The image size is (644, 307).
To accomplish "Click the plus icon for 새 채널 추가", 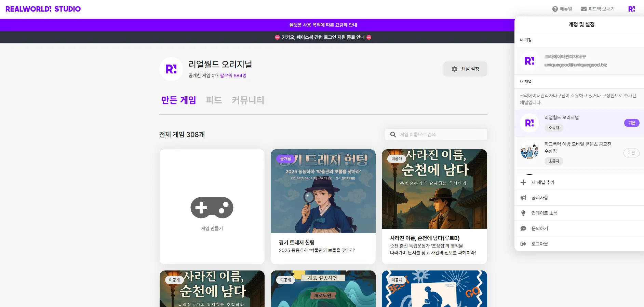I will click(x=523, y=182).
